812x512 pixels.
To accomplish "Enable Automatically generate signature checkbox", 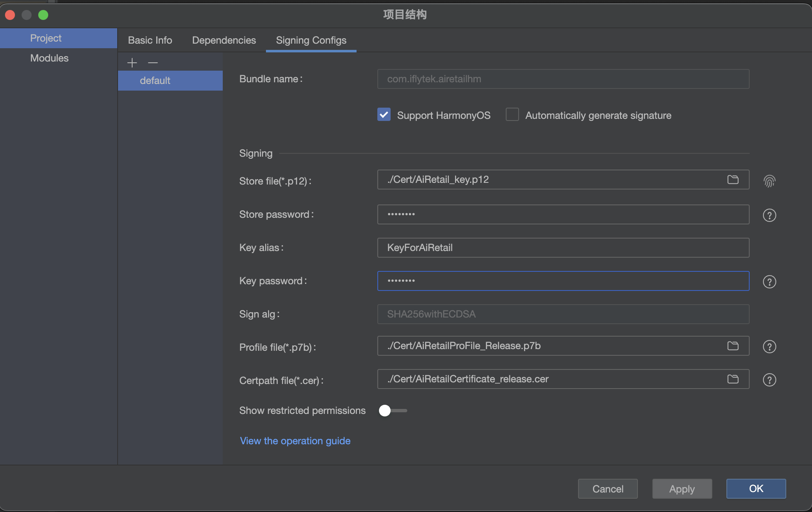I will click(x=512, y=114).
